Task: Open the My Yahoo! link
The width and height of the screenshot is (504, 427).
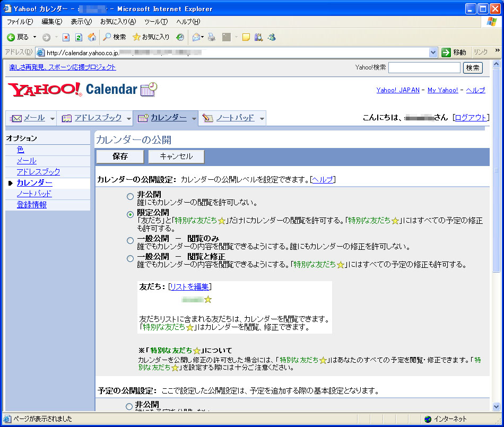Action: (442, 90)
